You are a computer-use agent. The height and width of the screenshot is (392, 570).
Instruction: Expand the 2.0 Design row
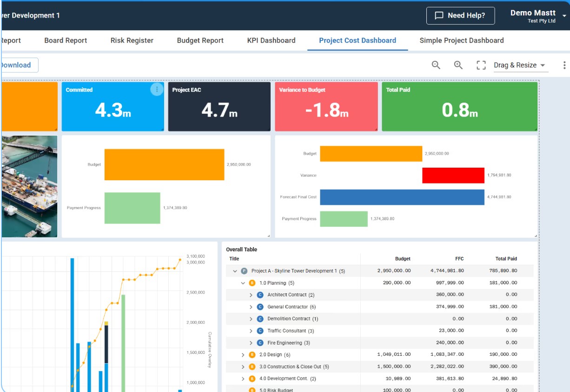[x=243, y=355]
